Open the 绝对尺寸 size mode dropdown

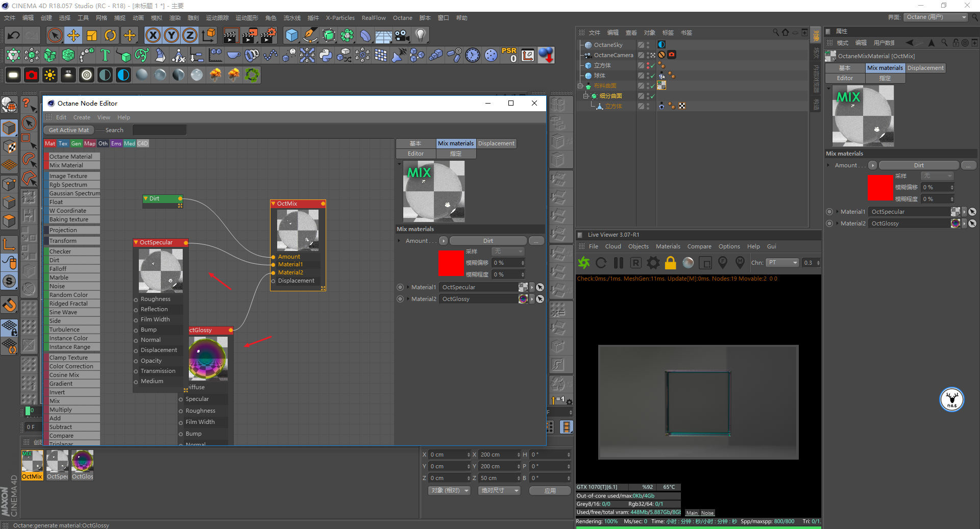click(x=499, y=491)
